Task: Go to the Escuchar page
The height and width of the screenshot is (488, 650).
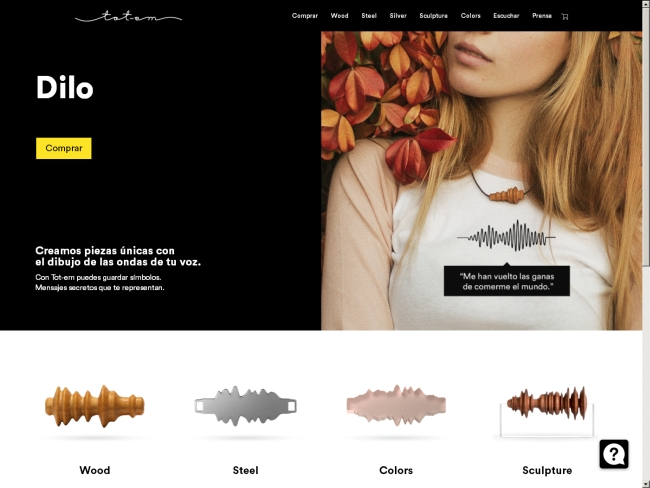Action: [506, 16]
